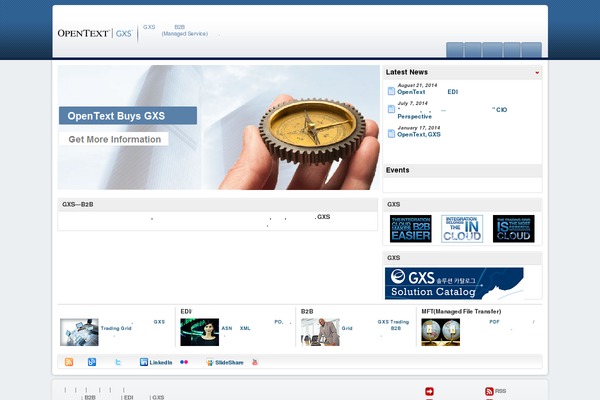Open the August 21 OpenText EDI news link
The height and width of the screenshot is (400, 600).
(427, 92)
